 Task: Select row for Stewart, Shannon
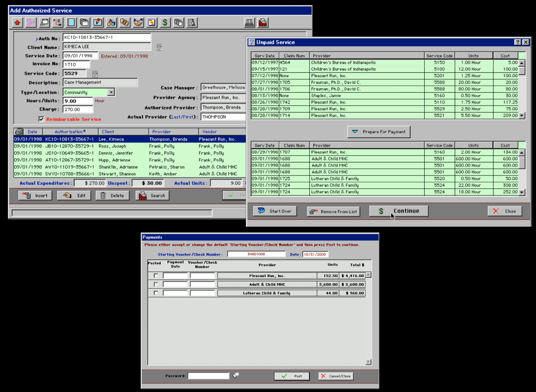(130, 174)
